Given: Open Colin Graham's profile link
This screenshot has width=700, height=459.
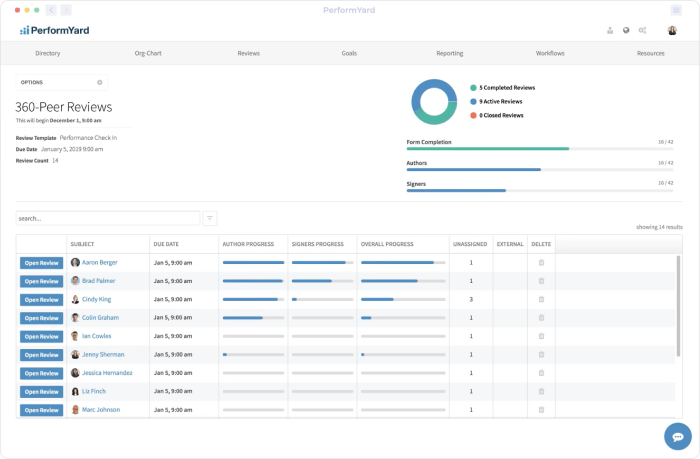Looking at the screenshot, I should click(x=100, y=317).
